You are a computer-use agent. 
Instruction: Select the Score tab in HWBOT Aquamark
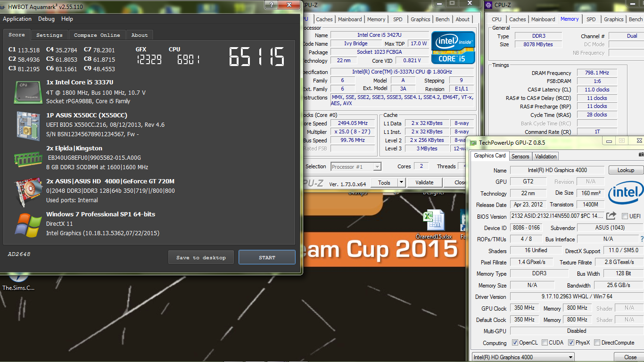click(x=17, y=34)
